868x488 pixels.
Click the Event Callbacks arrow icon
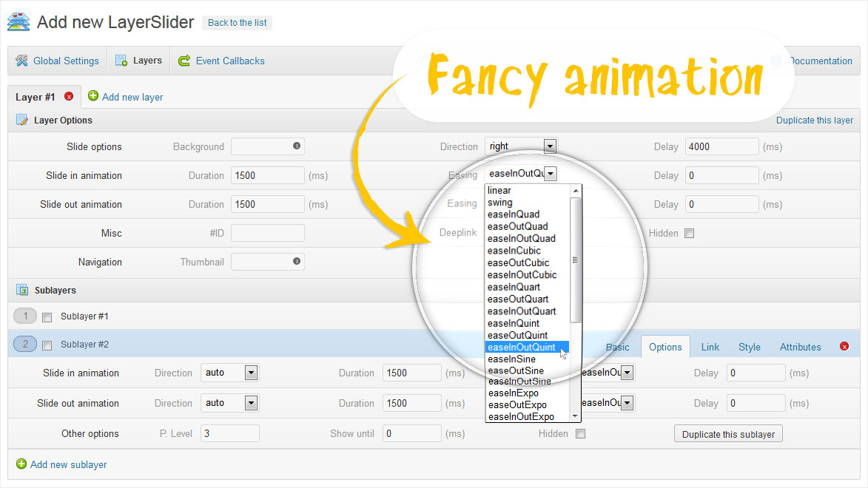(x=184, y=61)
